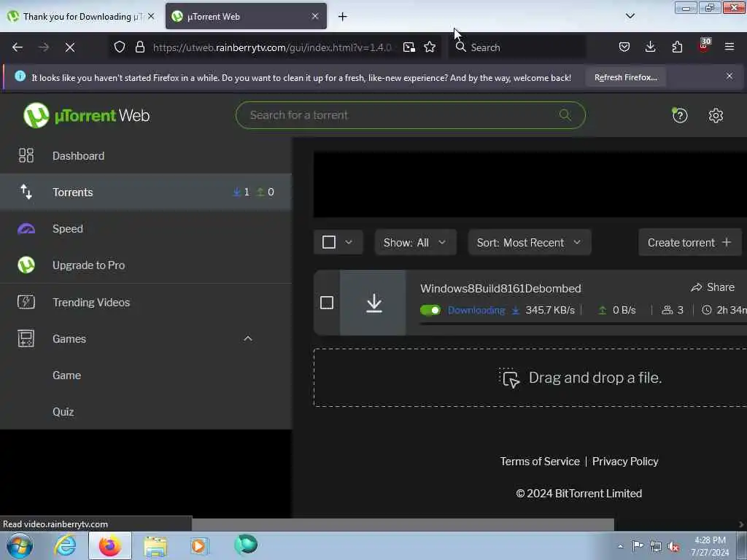Open the Firefox downloads arrow icon

[x=650, y=47]
